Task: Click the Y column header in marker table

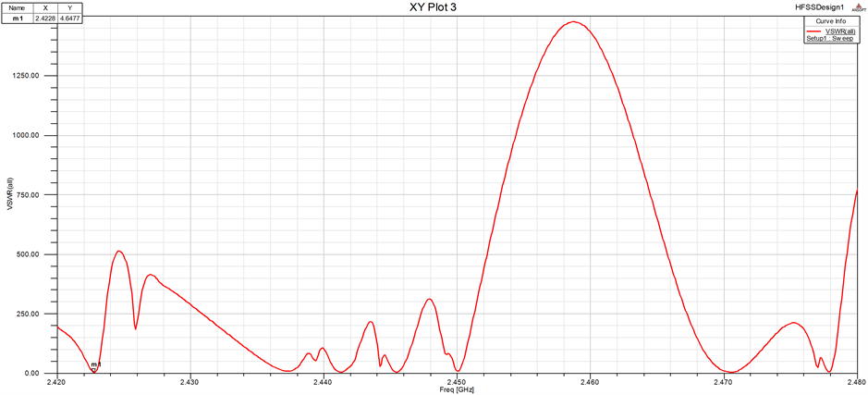Action: (69, 7)
